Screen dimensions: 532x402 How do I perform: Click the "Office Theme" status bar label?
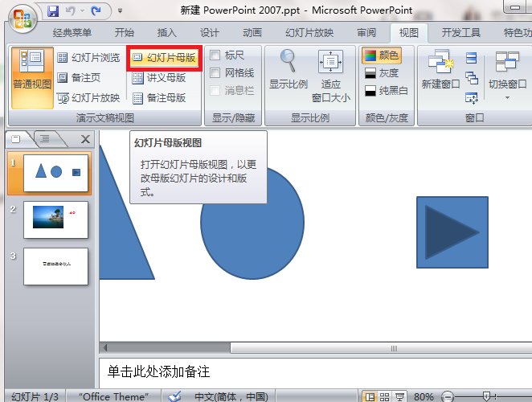(x=113, y=396)
